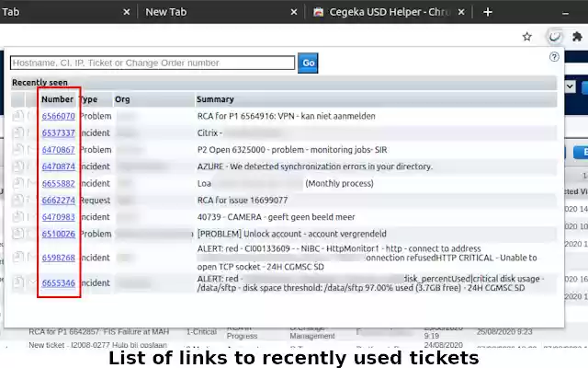Click the Org column header

(122, 99)
